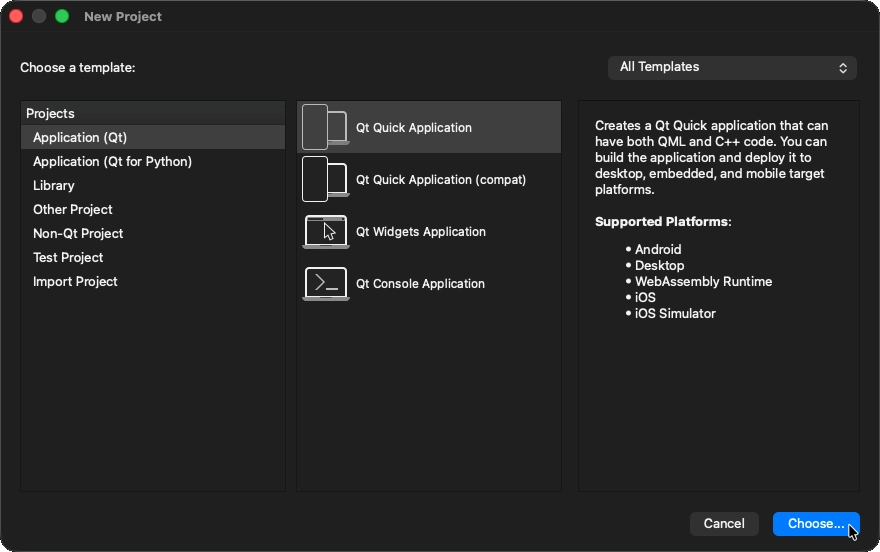Click the Qt Quick Application template icon
The height and width of the screenshot is (552, 880).
point(326,127)
